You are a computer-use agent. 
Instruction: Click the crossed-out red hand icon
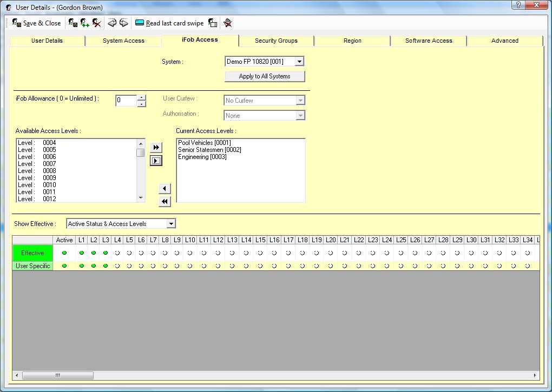tap(228, 23)
